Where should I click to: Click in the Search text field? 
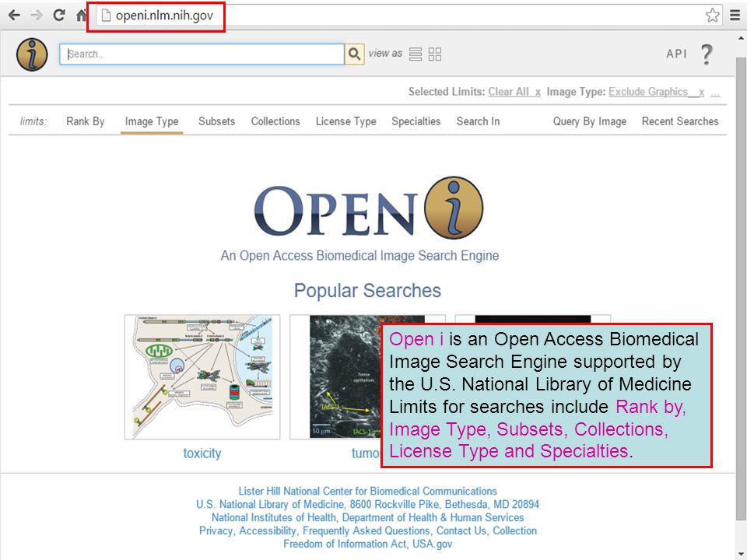click(202, 54)
